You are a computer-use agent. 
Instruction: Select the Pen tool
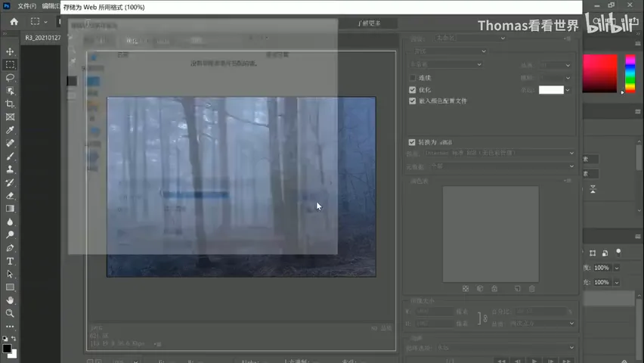coord(10,248)
